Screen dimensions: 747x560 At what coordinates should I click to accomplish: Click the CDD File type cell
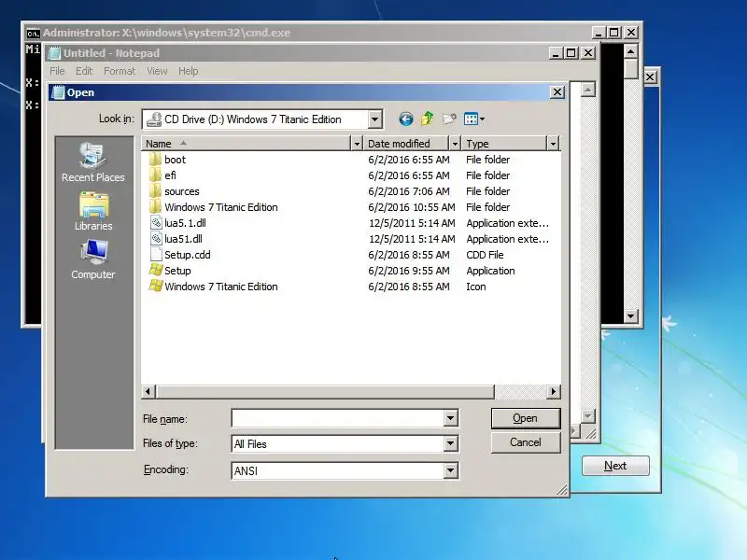click(485, 255)
